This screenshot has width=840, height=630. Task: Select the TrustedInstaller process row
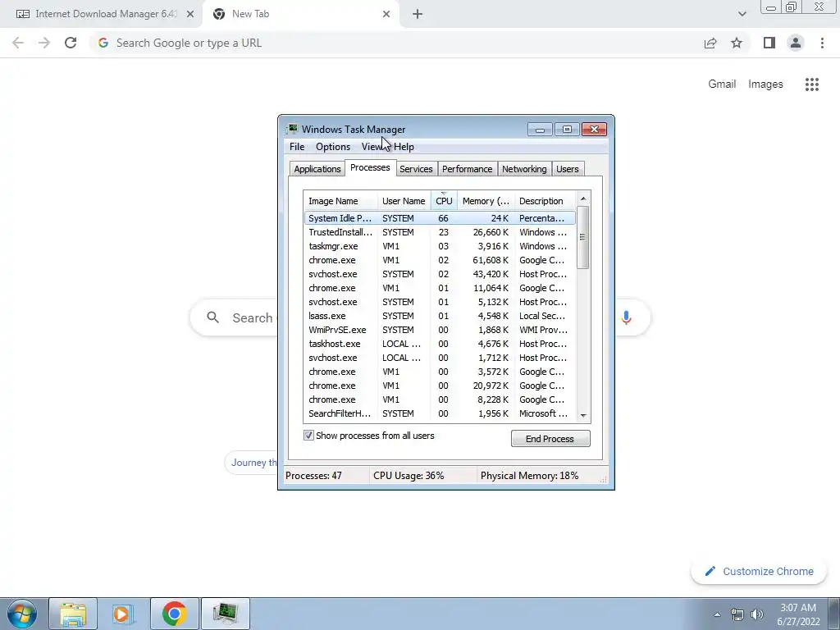tap(440, 232)
